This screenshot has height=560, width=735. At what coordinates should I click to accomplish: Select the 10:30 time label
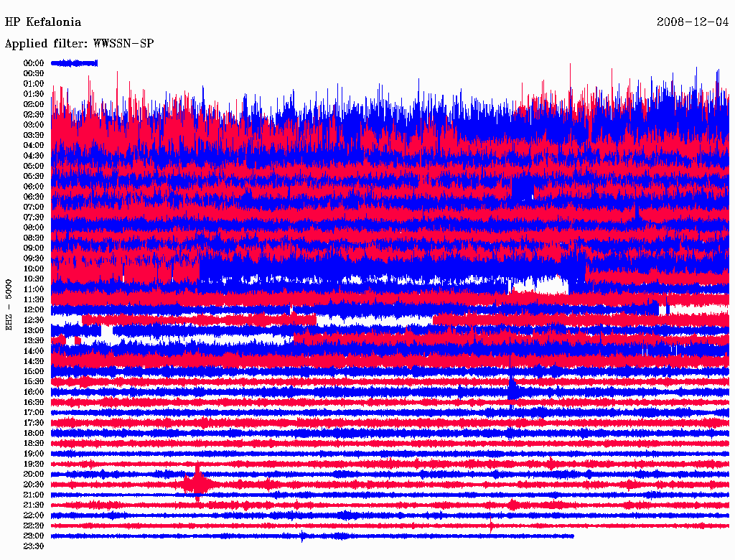coord(34,279)
